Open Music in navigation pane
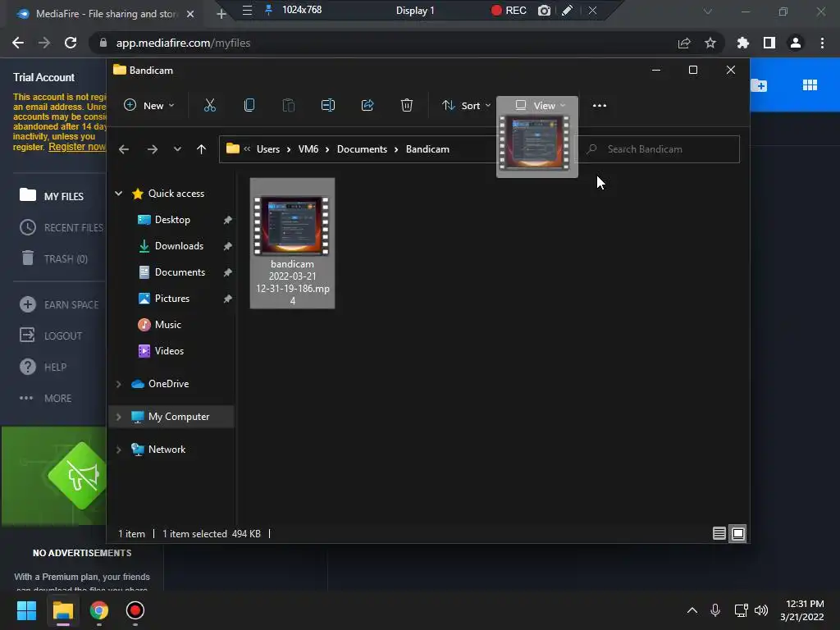This screenshot has height=630, width=840. tap(167, 325)
